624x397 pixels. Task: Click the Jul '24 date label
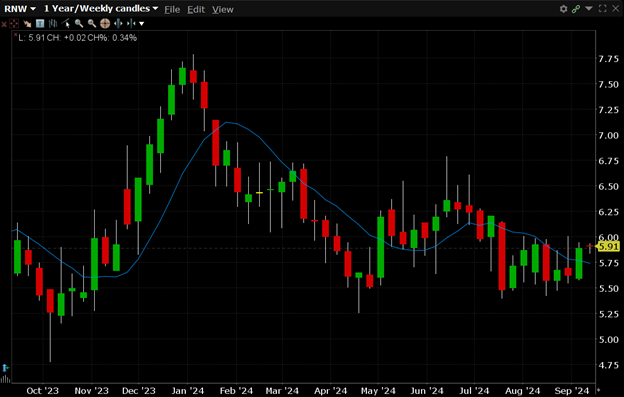tap(474, 391)
